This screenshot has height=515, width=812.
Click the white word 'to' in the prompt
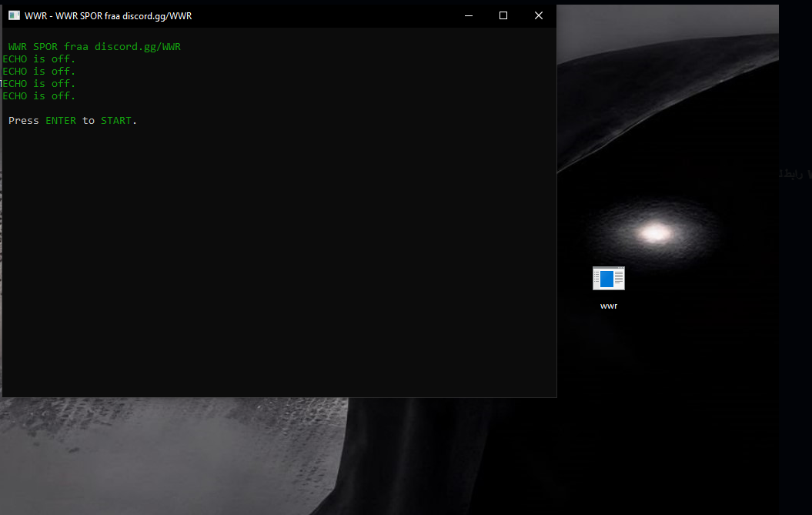click(89, 121)
